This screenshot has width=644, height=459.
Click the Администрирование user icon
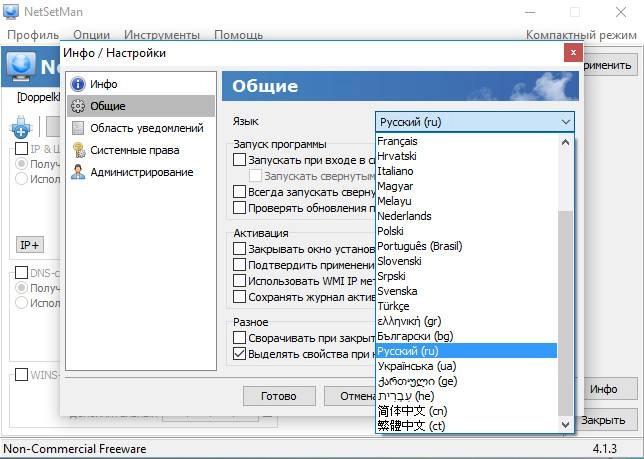pos(78,172)
